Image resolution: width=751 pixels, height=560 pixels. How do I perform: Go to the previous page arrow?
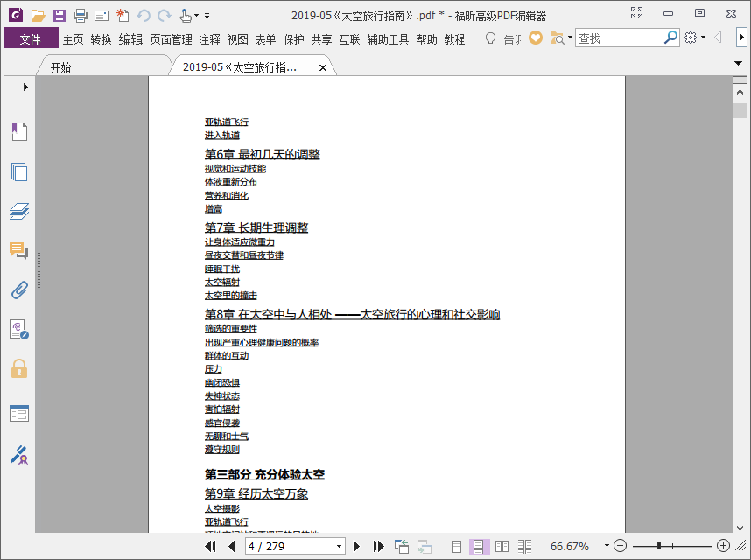point(232,546)
